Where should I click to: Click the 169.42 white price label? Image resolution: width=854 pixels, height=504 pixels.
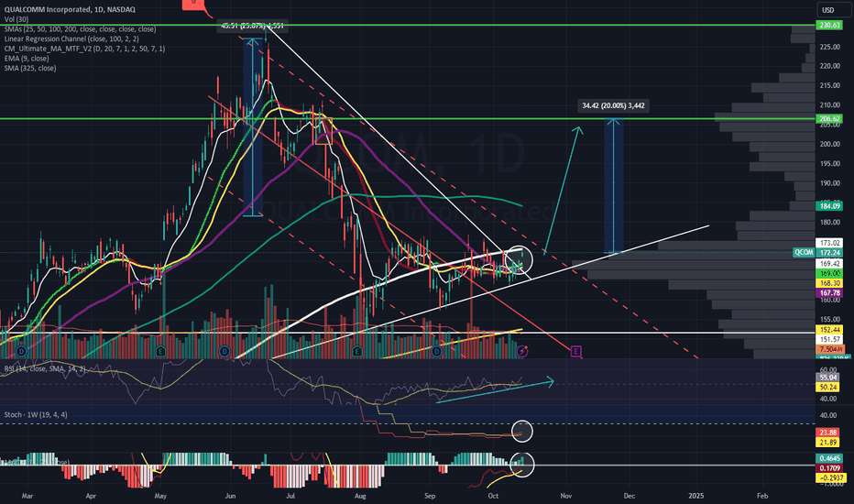click(x=829, y=263)
